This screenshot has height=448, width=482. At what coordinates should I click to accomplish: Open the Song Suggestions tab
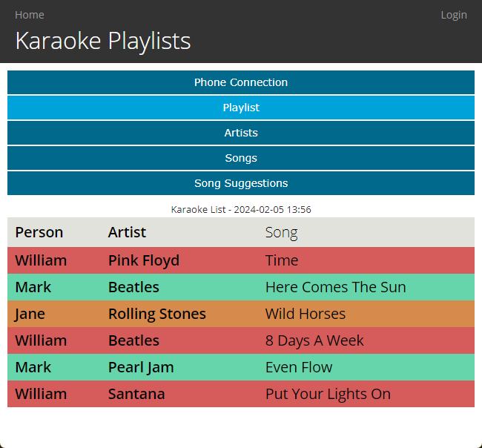[x=241, y=183]
